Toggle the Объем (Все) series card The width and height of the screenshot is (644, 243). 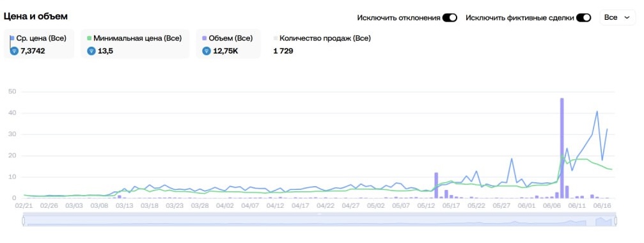point(228,44)
